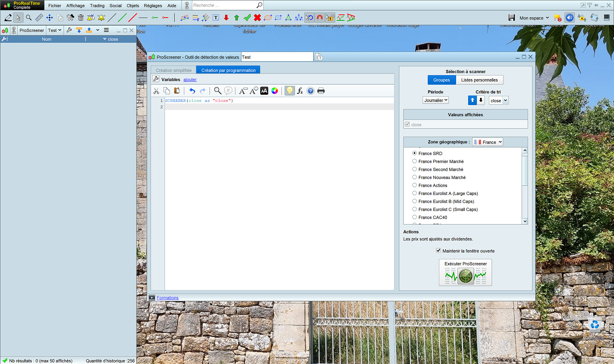Cut selected code with scissors icon
The image size is (614, 364).
coord(156,91)
